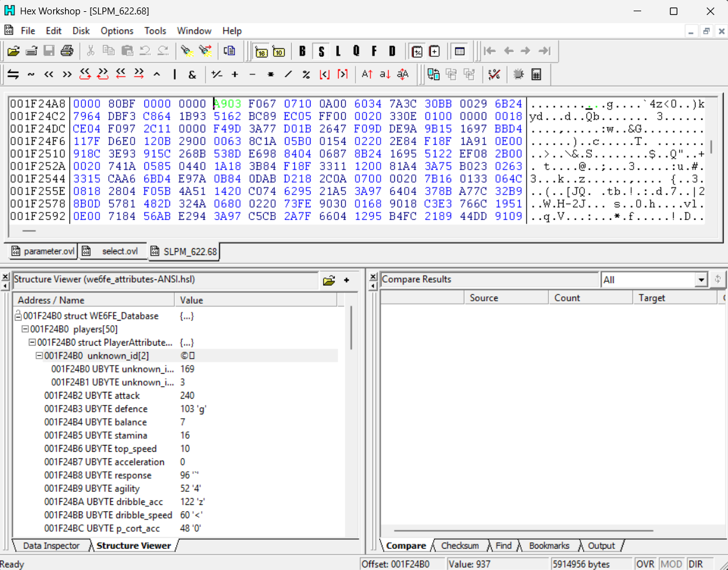728x570 pixels.
Task: Click the modulo percent operation icon
Action: coord(306,74)
